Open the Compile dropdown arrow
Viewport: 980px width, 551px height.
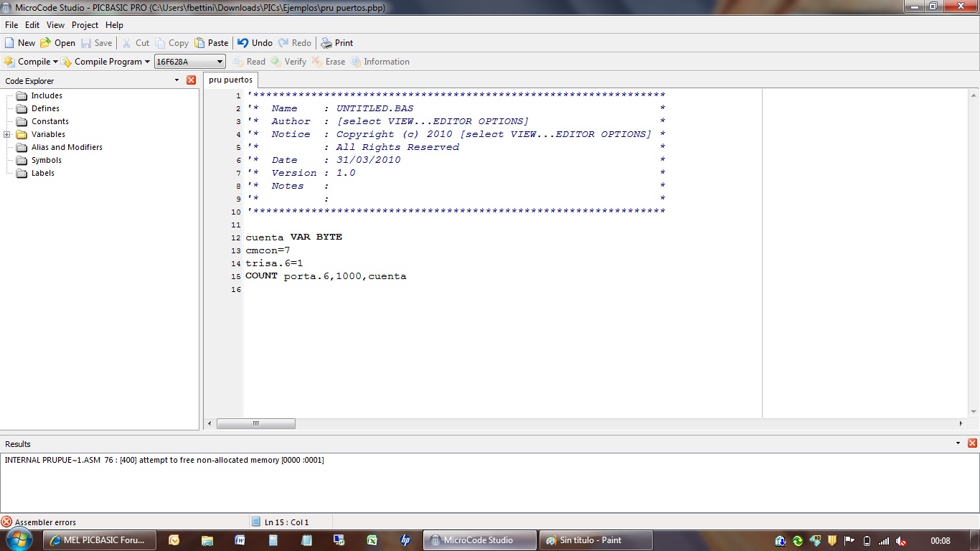click(x=55, y=62)
